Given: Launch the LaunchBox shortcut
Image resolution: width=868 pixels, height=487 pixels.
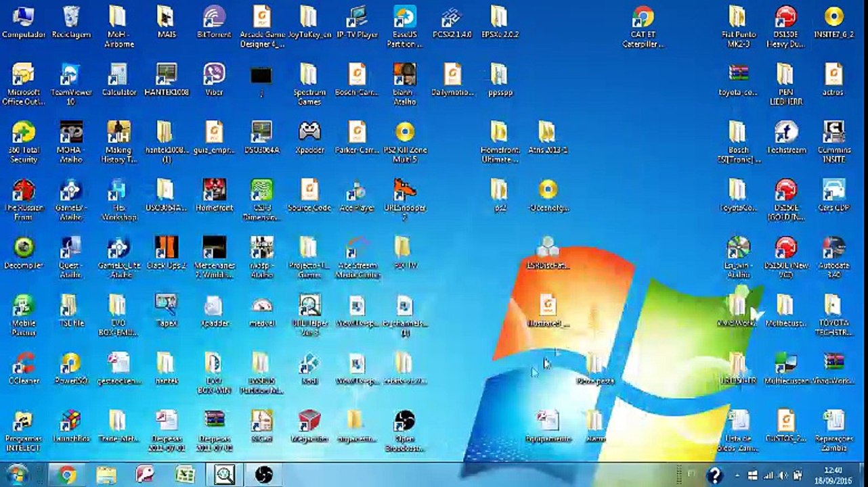Looking at the screenshot, I should point(71,426).
